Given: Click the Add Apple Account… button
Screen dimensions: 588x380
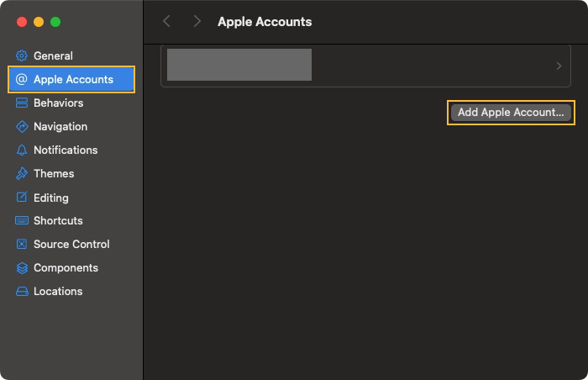Looking at the screenshot, I should (511, 113).
